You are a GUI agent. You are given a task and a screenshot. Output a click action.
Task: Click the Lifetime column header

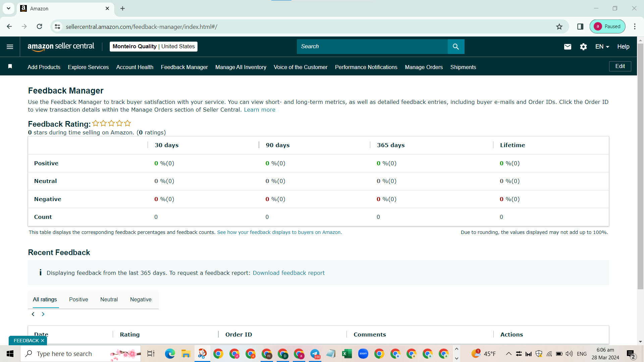[513, 145]
